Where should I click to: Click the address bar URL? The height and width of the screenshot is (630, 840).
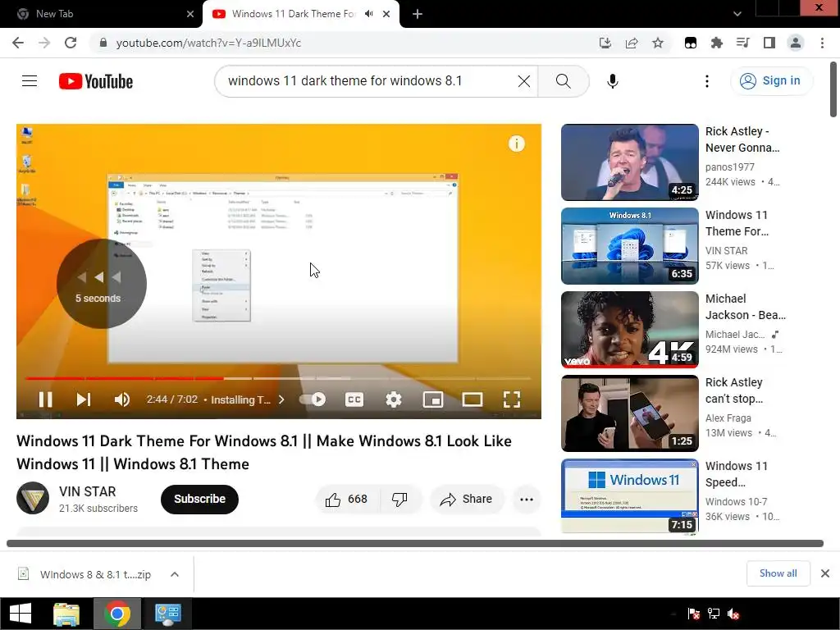coord(208,43)
